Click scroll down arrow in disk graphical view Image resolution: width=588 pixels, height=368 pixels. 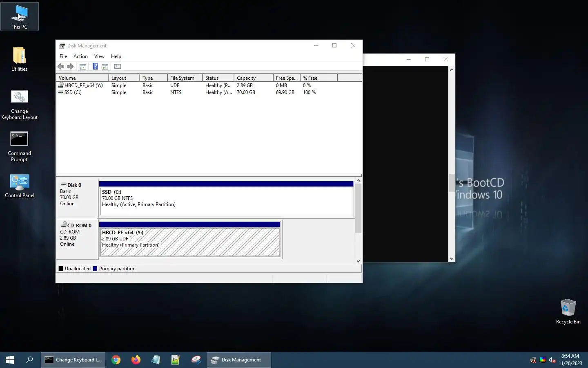[x=358, y=261]
